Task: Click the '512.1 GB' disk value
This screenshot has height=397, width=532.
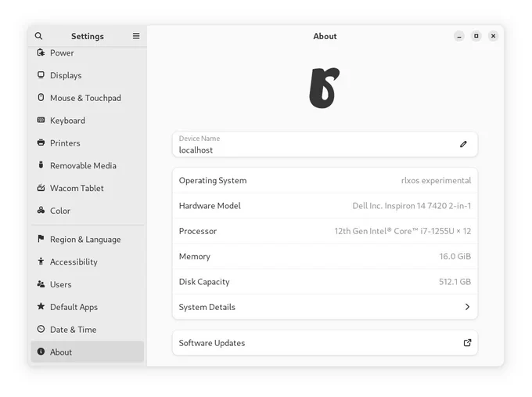Action: tap(455, 282)
